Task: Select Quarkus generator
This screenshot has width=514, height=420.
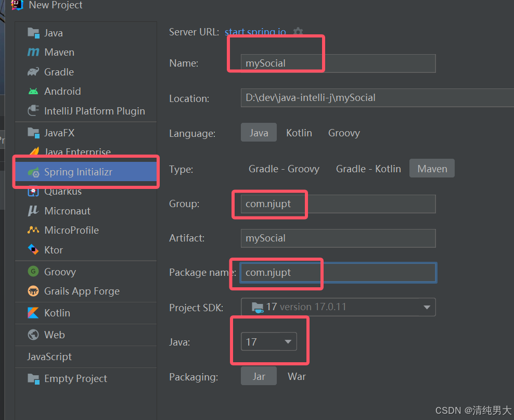Action: click(x=86, y=192)
